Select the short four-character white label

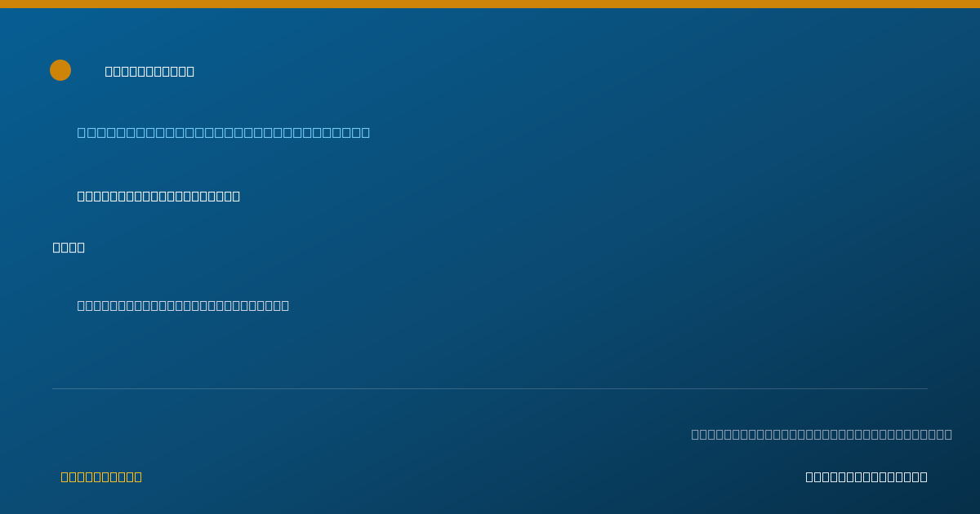pyautogui.click(x=69, y=247)
